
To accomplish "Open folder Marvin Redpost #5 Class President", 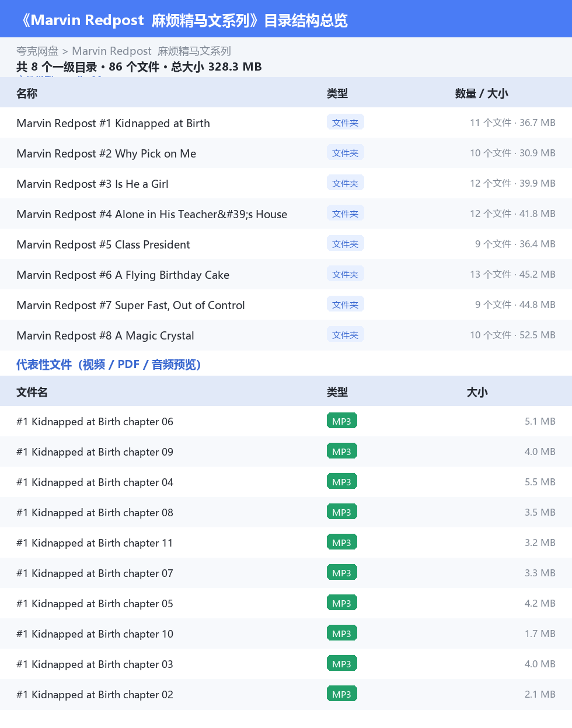I will (x=103, y=244).
